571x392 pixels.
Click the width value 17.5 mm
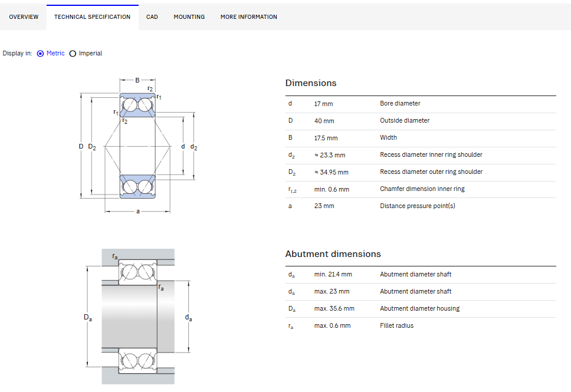pos(326,138)
